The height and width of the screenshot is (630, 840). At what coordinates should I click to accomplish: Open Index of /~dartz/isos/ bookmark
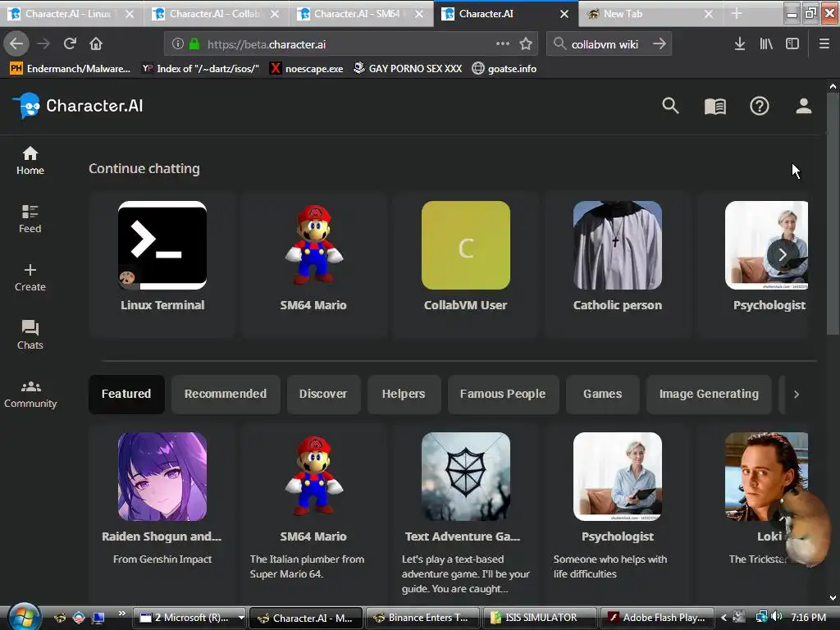(200, 69)
